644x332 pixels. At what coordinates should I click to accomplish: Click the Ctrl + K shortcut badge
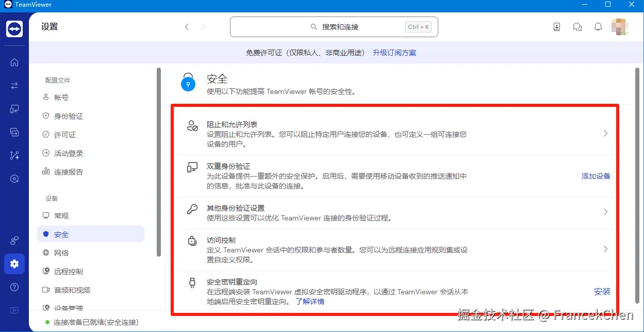pyautogui.click(x=418, y=27)
